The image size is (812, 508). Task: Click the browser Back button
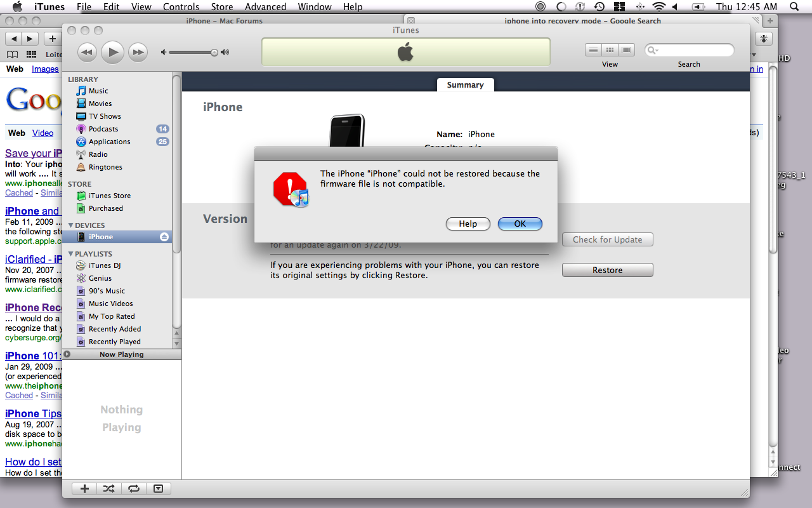[14, 39]
